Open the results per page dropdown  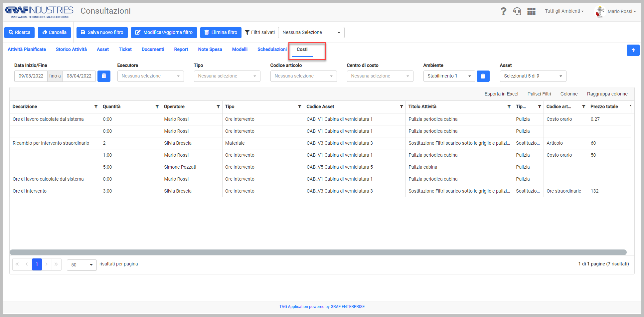coord(81,265)
